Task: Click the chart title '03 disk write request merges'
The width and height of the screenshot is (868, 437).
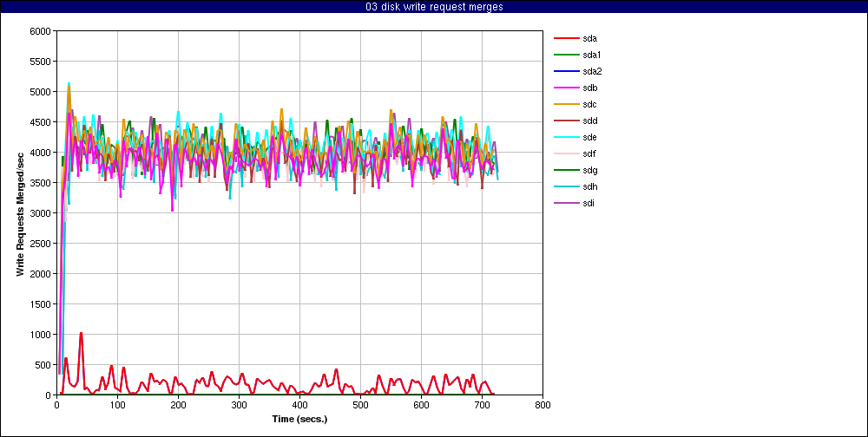Action: click(434, 7)
